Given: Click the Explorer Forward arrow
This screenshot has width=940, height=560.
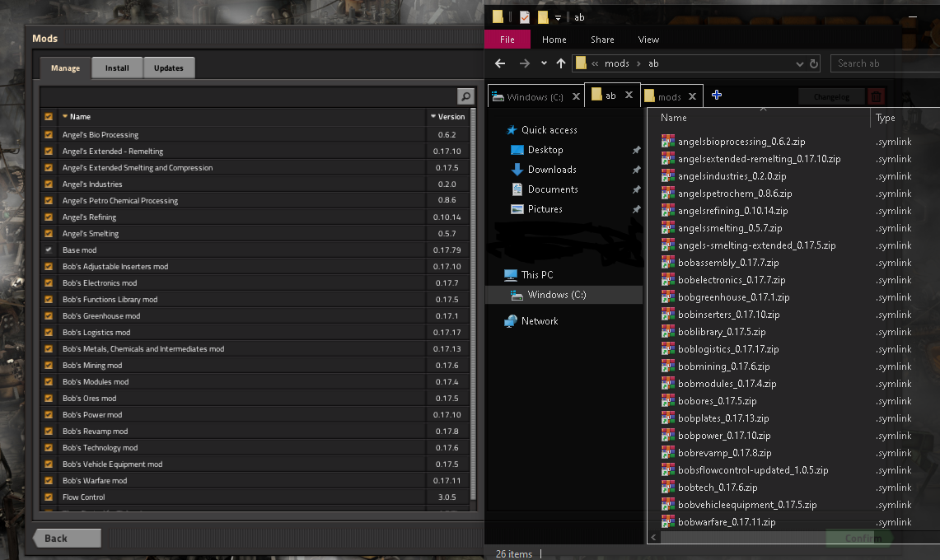Looking at the screenshot, I should coord(524,63).
